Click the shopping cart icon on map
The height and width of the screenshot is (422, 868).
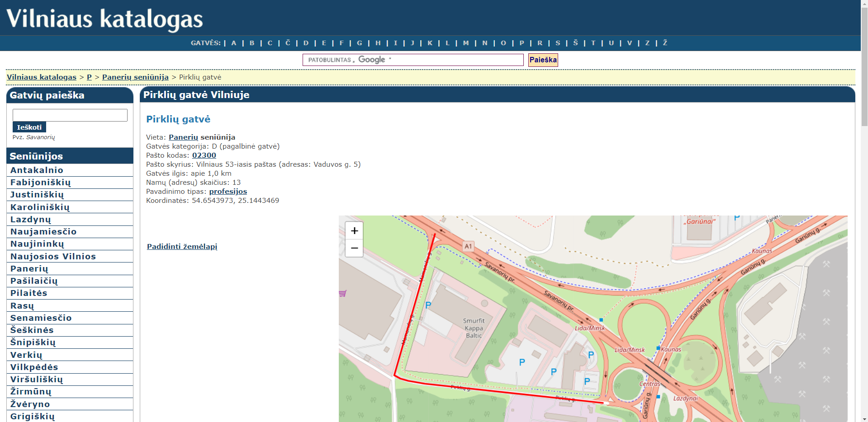click(x=342, y=293)
